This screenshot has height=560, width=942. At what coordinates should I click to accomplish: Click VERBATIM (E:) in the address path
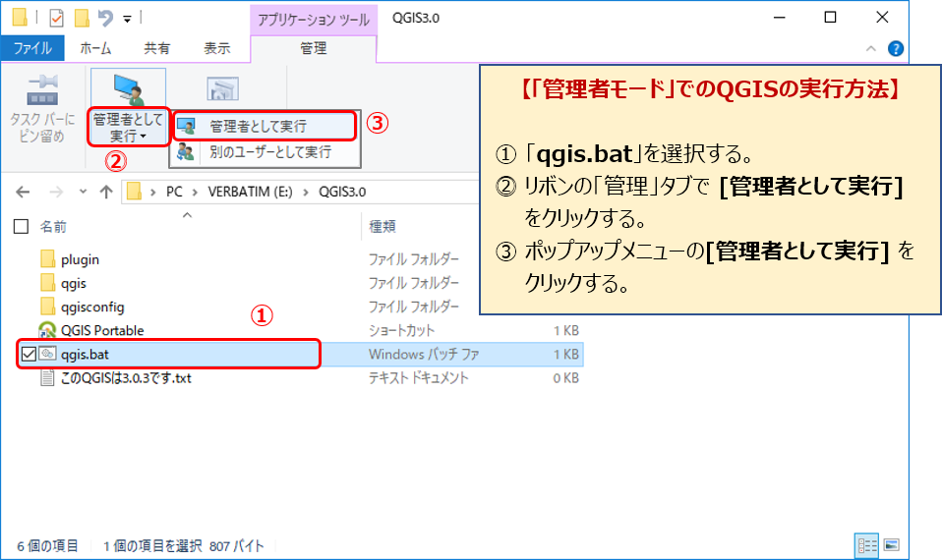pos(250,192)
